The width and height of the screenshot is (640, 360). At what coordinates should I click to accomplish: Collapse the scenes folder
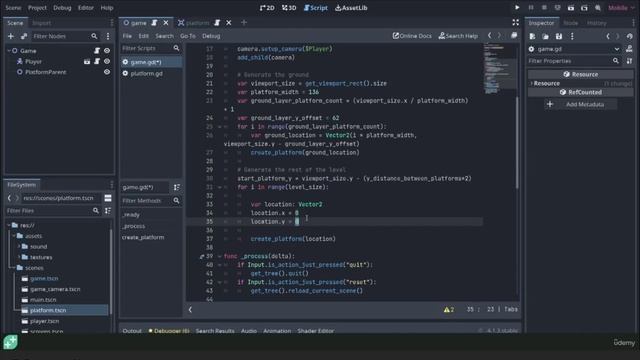(14, 268)
